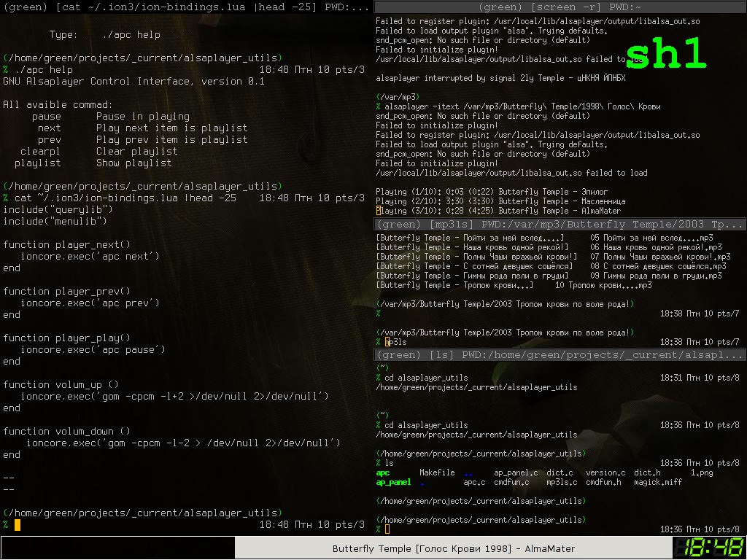Click the green 'apc' executable in ls output
The image size is (747, 560).
pyautogui.click(x=382, y=472)
